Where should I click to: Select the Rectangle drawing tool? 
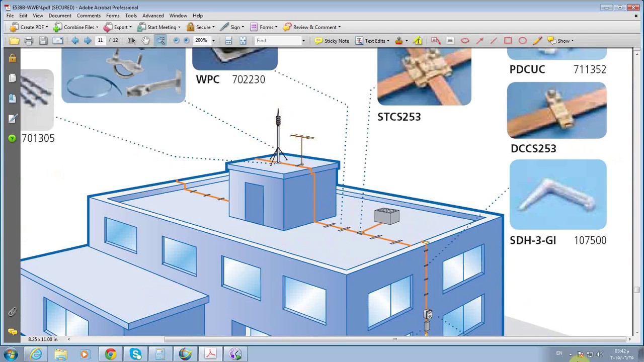click(508, 41)
